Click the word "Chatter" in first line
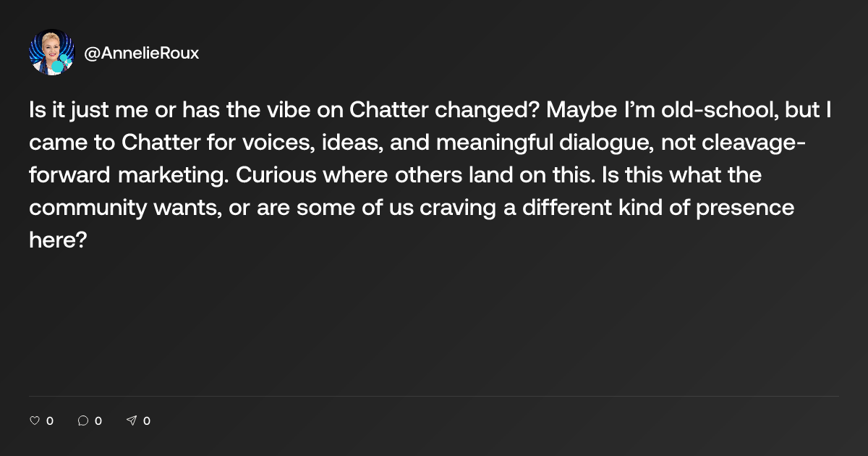Viewport: 868px width, 456px height. pos(383,109)
